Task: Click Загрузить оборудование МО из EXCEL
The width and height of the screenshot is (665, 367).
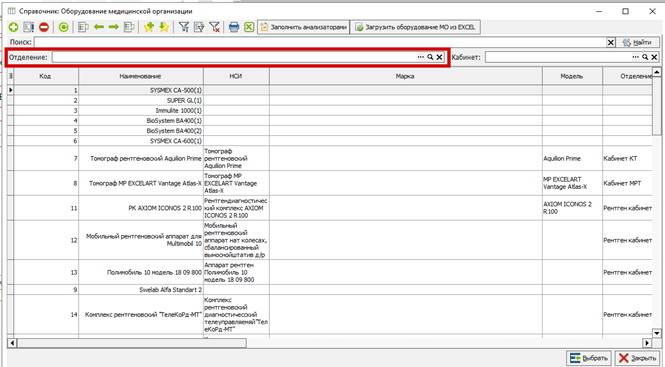Action: (415, 28)
